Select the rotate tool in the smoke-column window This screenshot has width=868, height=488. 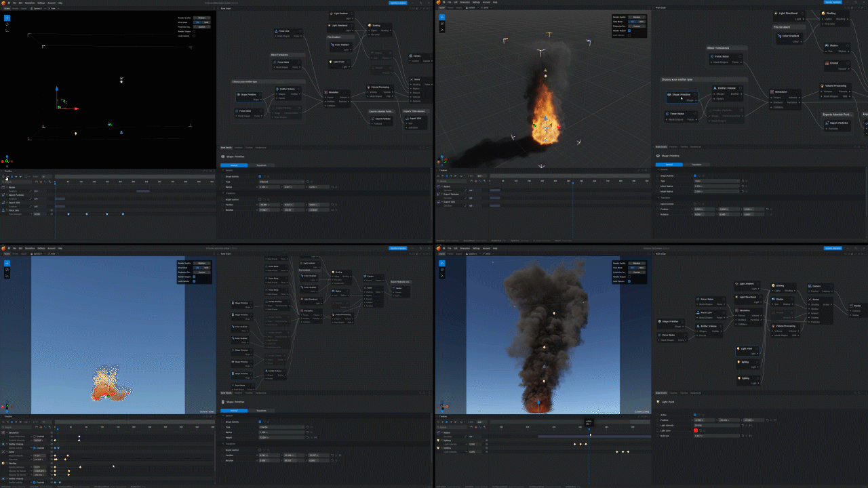pyautogui.click(x=441, y=269)
